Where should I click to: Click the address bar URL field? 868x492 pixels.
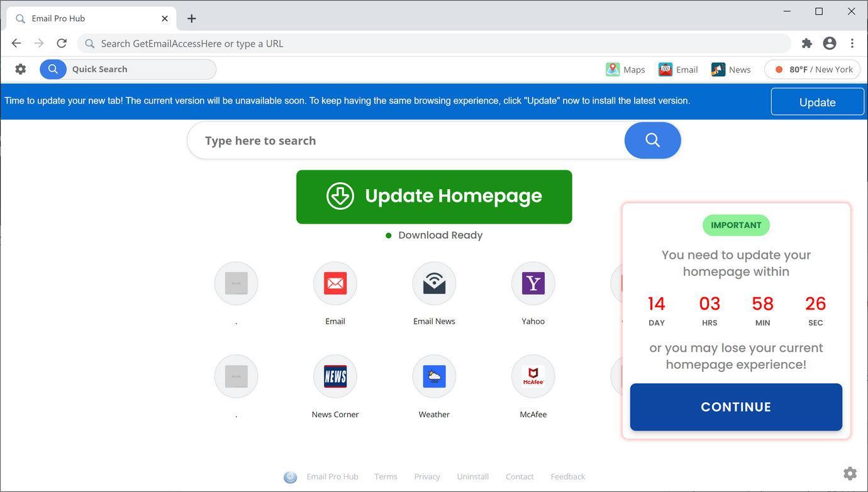[434, 43]
